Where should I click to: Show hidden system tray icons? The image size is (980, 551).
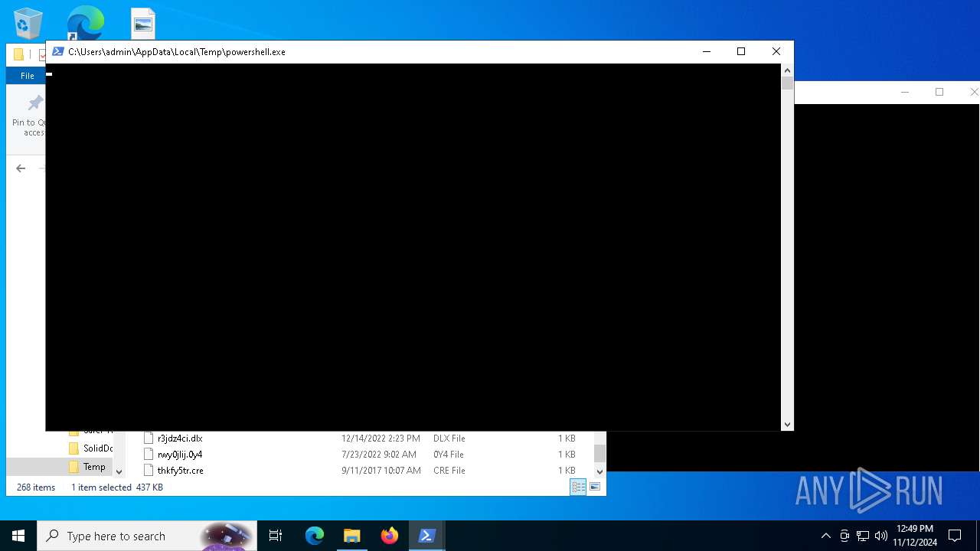coord(825,536)
